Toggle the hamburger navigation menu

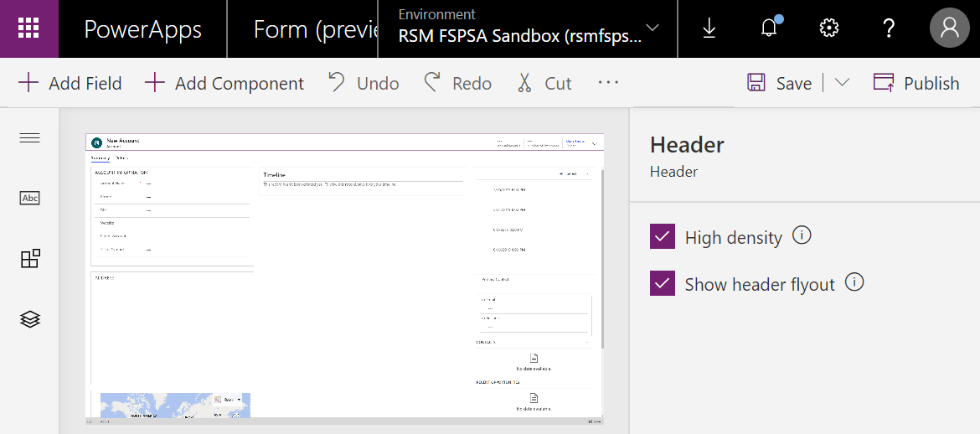(30, 138)
